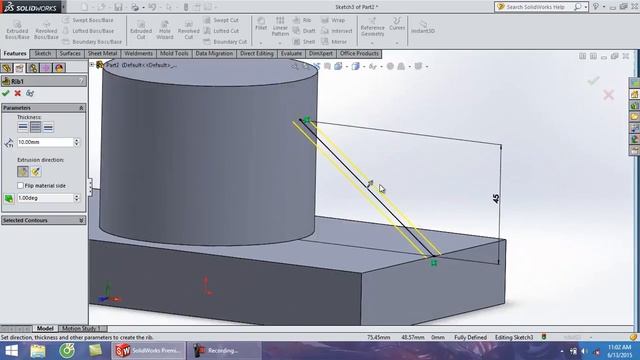Click the Linear Pattern tool
Screen dimensions: 640x360
280,27
